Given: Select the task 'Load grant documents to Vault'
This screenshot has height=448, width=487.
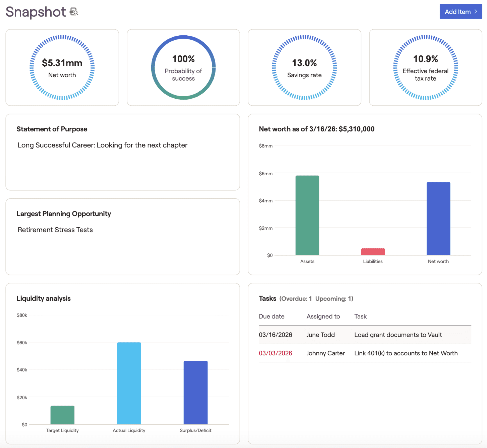Looking at the screenshot, I should point(398,335).
